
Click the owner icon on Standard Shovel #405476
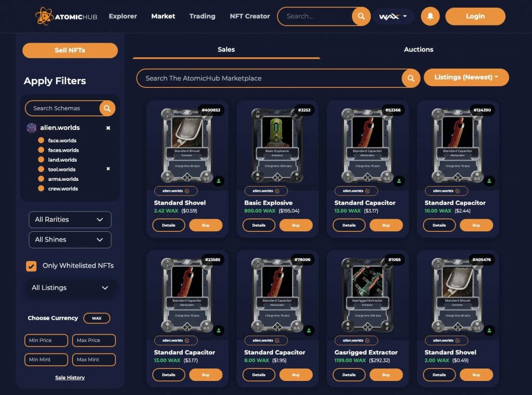(489, 330)
